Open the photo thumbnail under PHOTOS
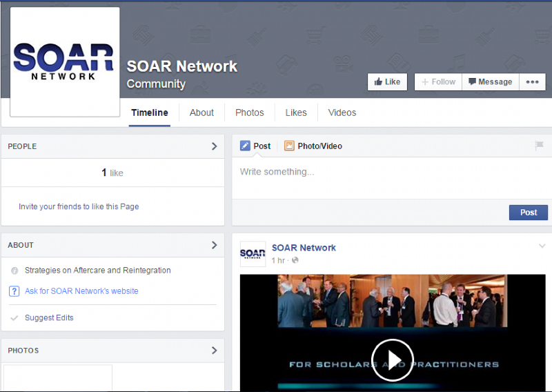This screenshot has width=552, height=392. pos(58,378)
